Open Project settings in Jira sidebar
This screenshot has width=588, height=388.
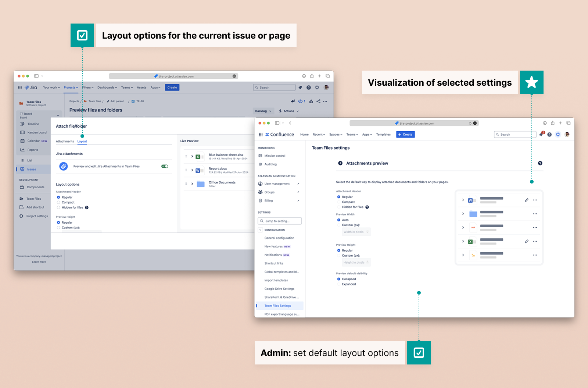[x=34, y=216]
